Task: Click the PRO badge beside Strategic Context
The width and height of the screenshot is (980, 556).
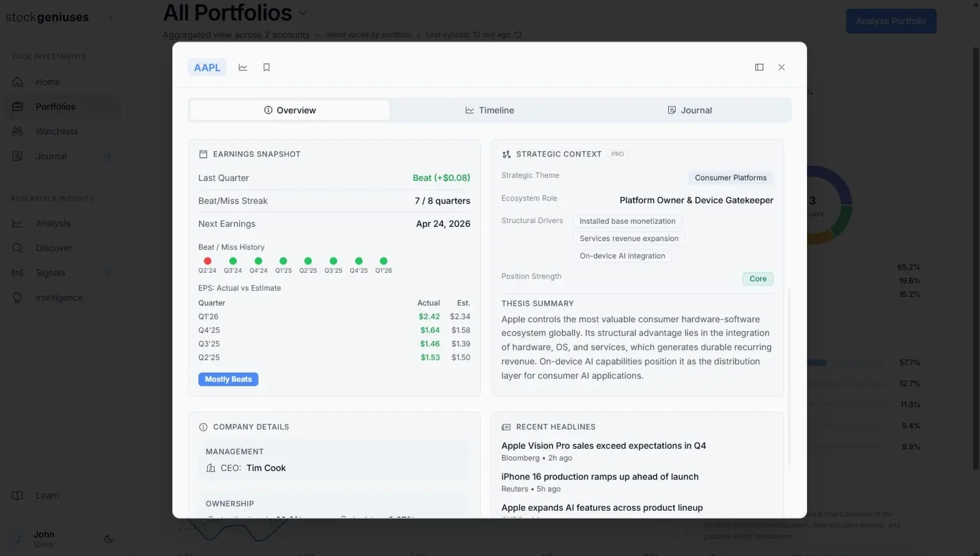Action: (x=617, y=154)
